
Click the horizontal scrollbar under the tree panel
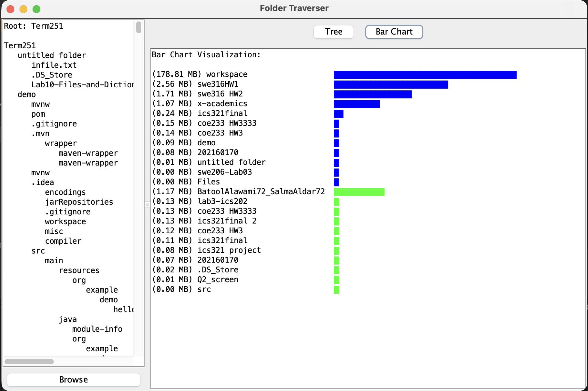pyautogui.click(x=29, y=362)
